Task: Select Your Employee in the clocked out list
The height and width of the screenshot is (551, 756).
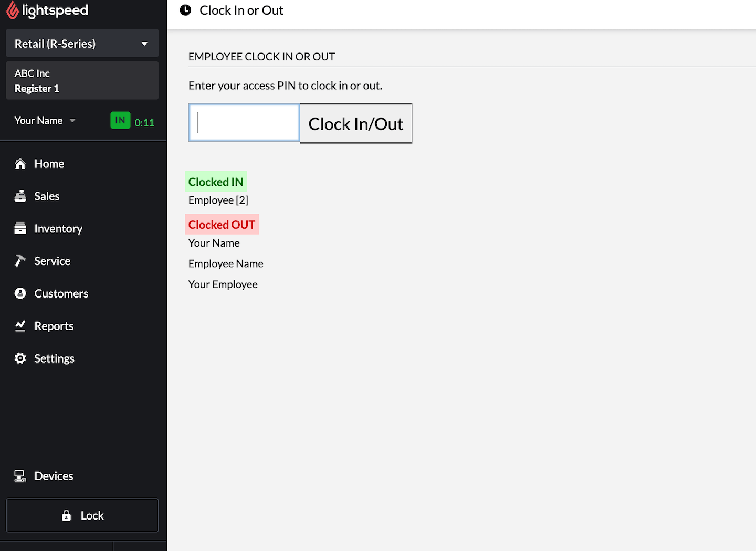Action: pyautogui.click(x=223, y=284)
